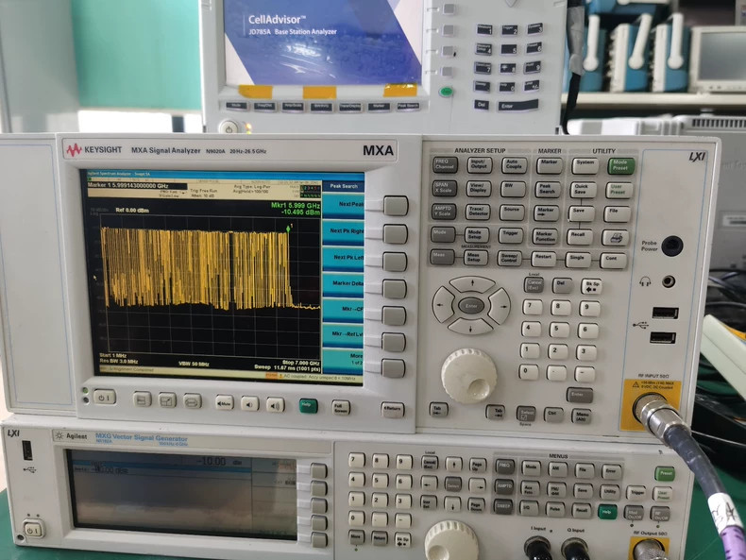The width and height of the screenshot is (746, 560).
Task: Click the MXA left arrow navigation key
Action: (443, 304)
